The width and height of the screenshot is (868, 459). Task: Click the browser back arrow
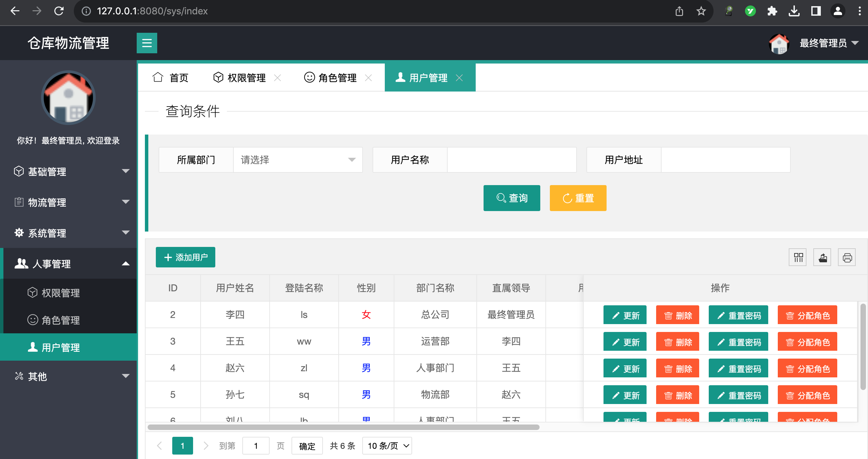tap(15, 11)
